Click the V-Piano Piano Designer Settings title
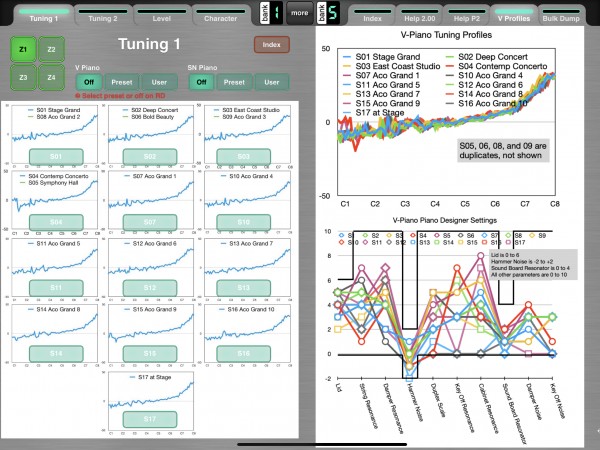600x450 pixels. [445, 220]
